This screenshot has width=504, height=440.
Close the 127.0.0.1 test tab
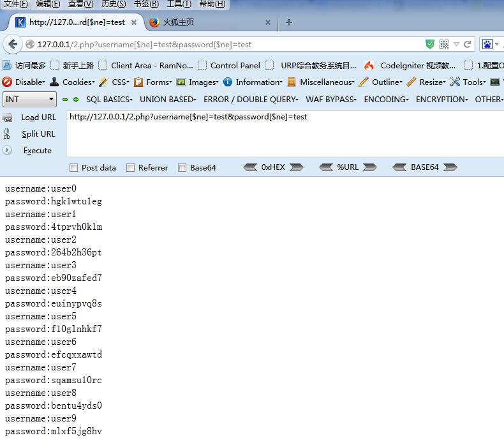134,22
